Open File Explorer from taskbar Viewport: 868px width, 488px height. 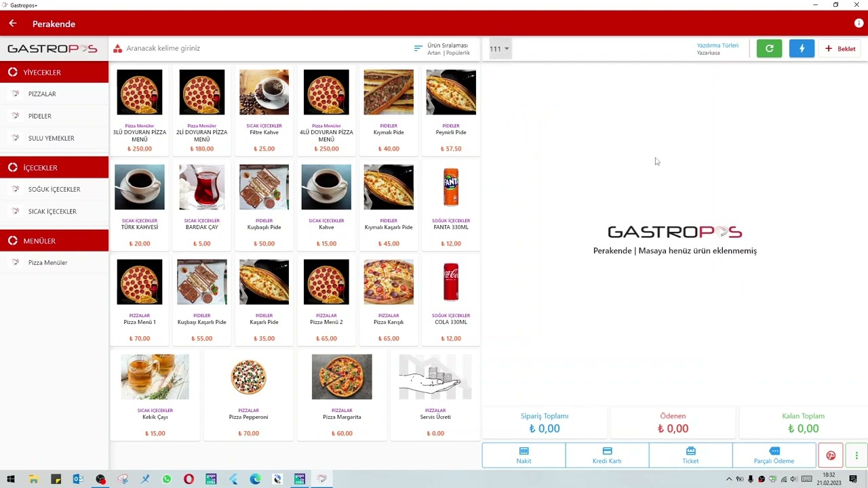click(33, 479)
